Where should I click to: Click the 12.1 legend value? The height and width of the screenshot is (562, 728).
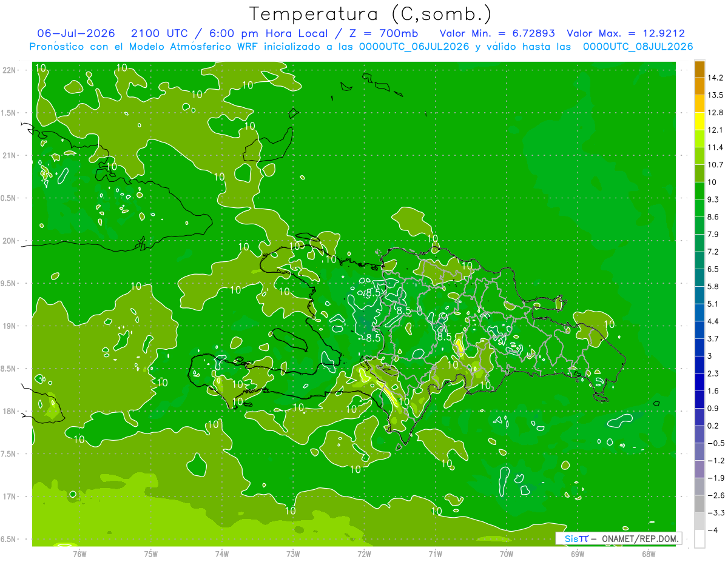(x=715, y=130)
